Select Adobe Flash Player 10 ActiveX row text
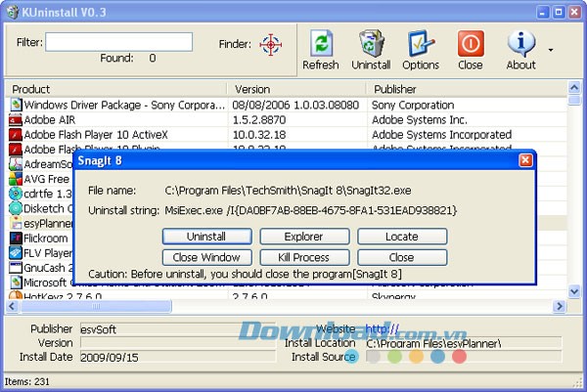This screenshot has height=392, width=587. (96, 135)
